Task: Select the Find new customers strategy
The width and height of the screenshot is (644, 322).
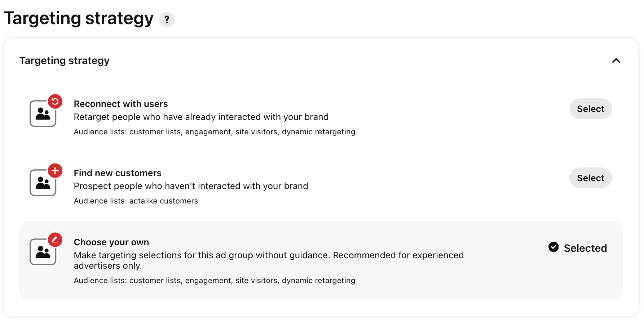Action: coord(591,178)
